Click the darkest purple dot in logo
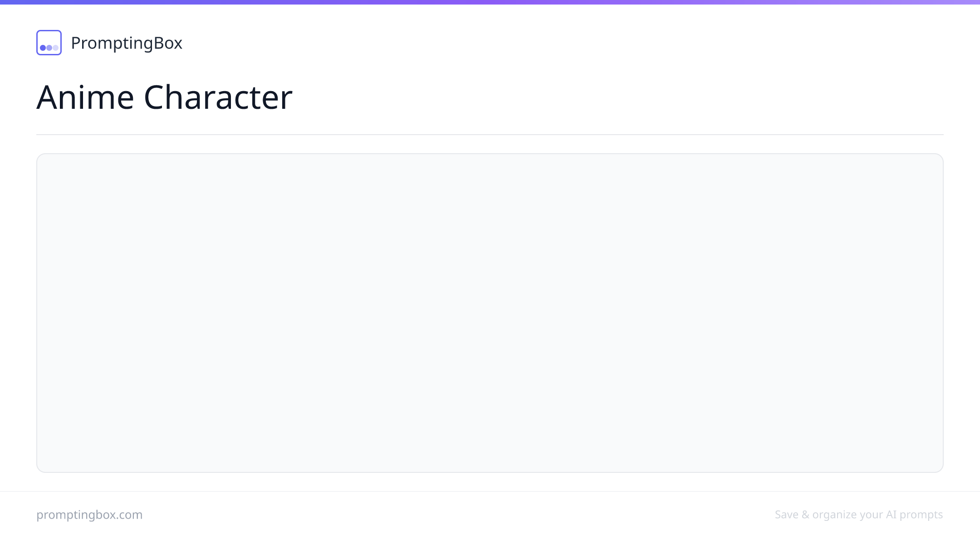 click(x=43, y=48)
